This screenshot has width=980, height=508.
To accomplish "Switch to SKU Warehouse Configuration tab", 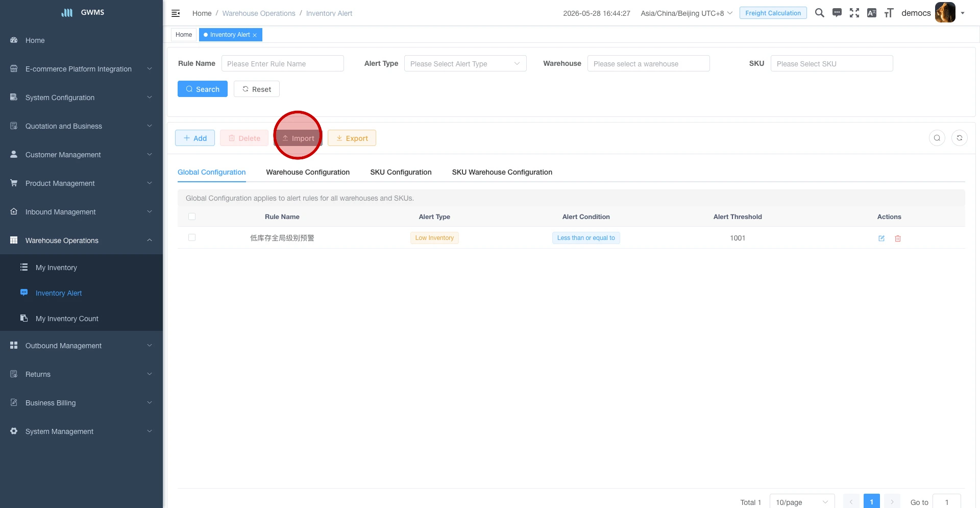I will 502,172.
